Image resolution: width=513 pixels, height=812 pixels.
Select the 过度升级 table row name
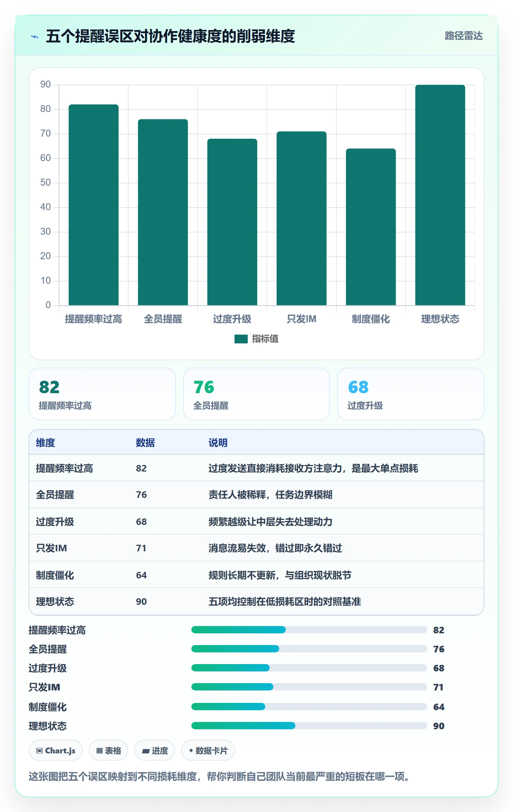(55, 522)
